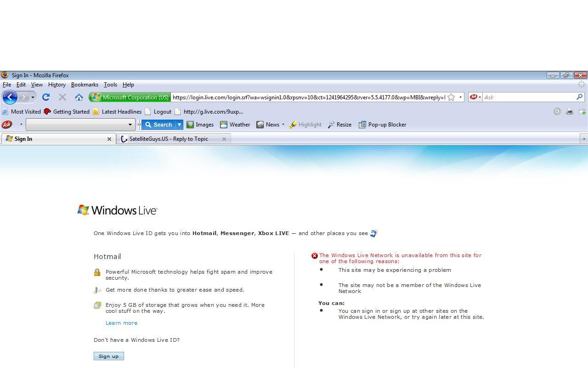Viewport: 588px width, 368px height.
Task: Click the Windows Live ID icon after 'you see'
Action: tap(373, 233)
